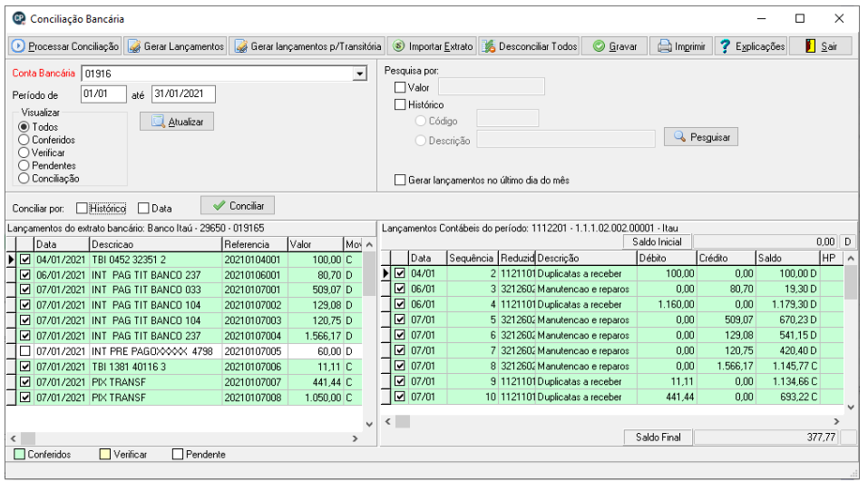The width and height of the screenshot is (868, 482).
Task: Click the Processar Conciliação toolbar icon
Action: tap(18, 46)
